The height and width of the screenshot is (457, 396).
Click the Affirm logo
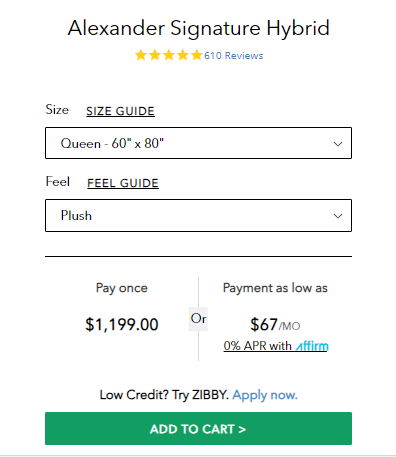[x=312, y=346]
